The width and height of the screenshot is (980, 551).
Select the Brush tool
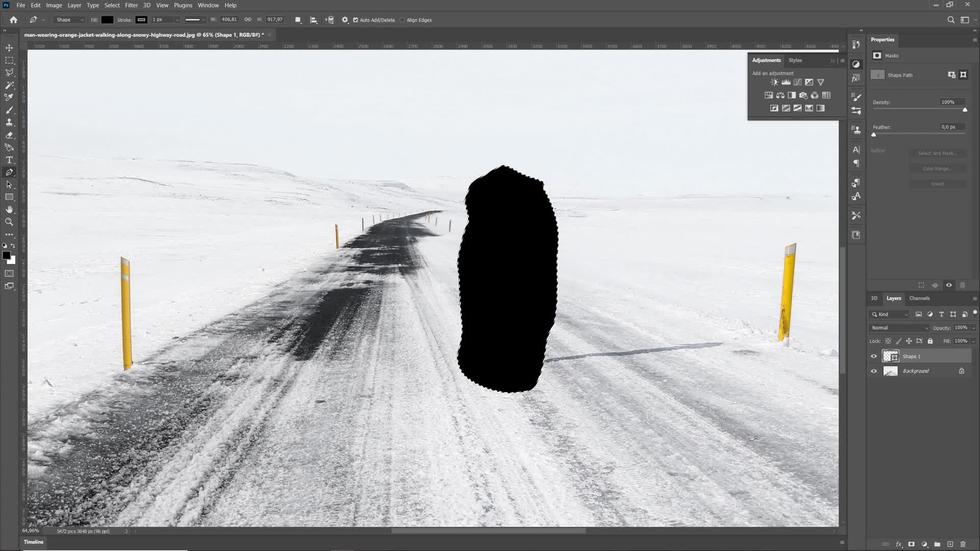click(9, 110)
